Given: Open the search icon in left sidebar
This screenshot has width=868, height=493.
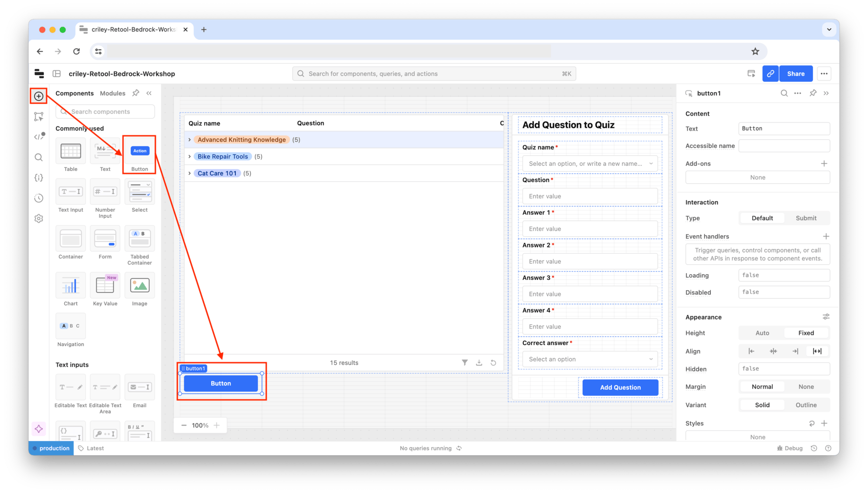Looking at the screenshot, I should [39, 157].
